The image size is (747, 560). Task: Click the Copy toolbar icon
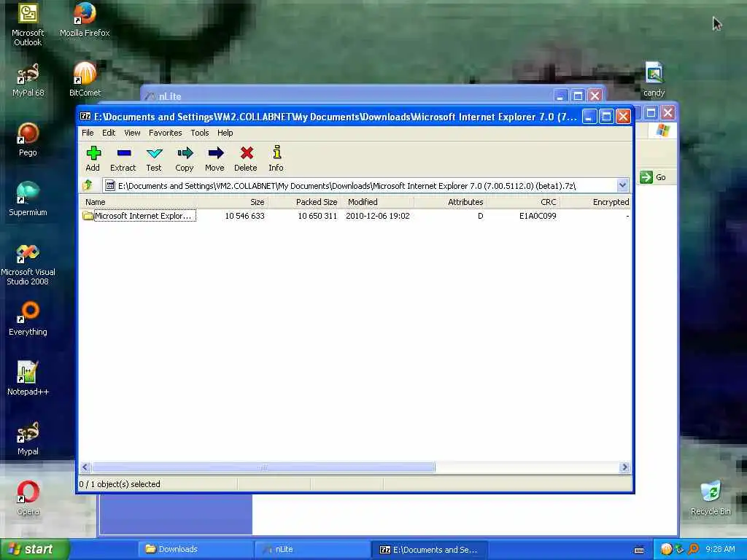[185, 158]
